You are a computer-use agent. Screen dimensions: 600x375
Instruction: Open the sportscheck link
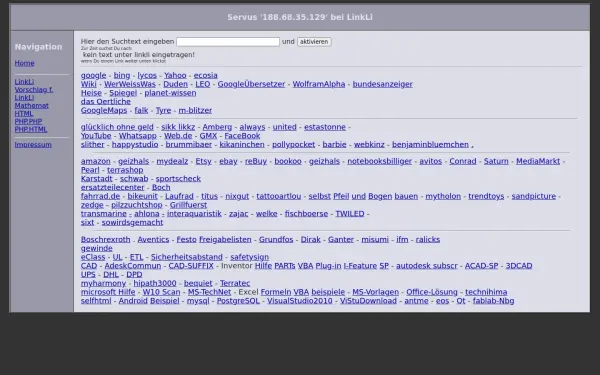[178, 179]
